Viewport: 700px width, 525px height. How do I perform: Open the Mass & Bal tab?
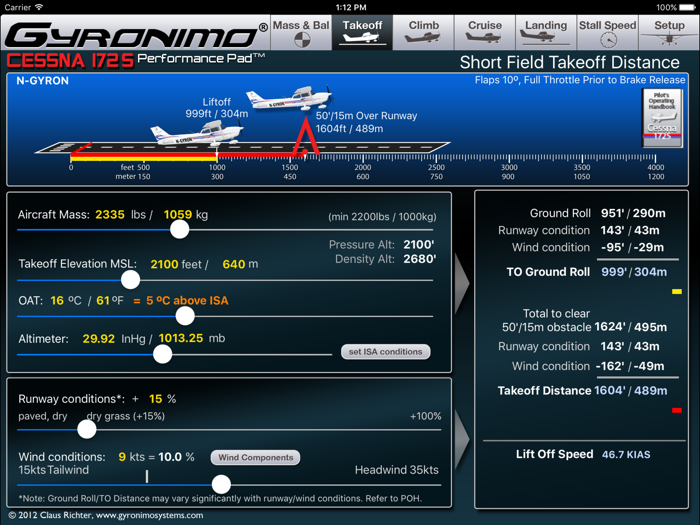click(x=301, y=33)
